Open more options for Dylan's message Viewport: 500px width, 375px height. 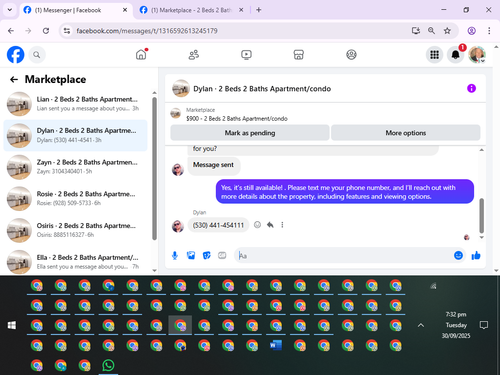282,225
